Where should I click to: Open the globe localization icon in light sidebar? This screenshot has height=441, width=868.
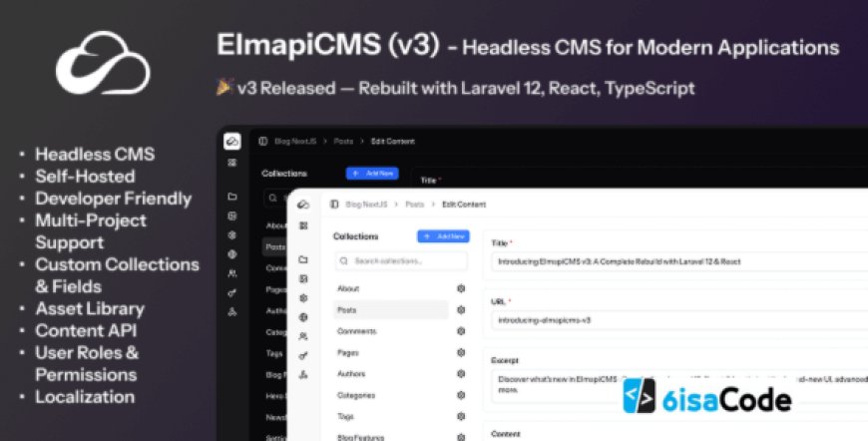(x=303, y=317)
